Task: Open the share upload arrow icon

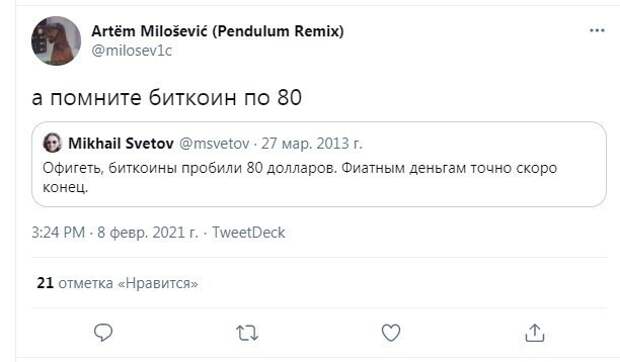Action: [535, 332]
